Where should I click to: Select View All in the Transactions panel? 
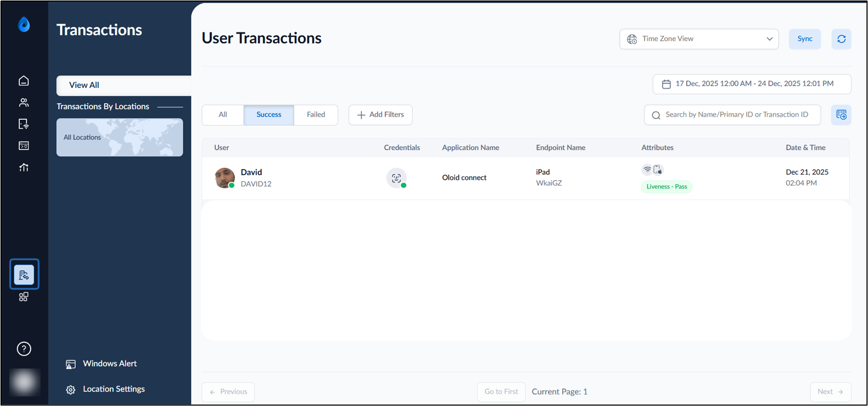(x=124, y=86)
